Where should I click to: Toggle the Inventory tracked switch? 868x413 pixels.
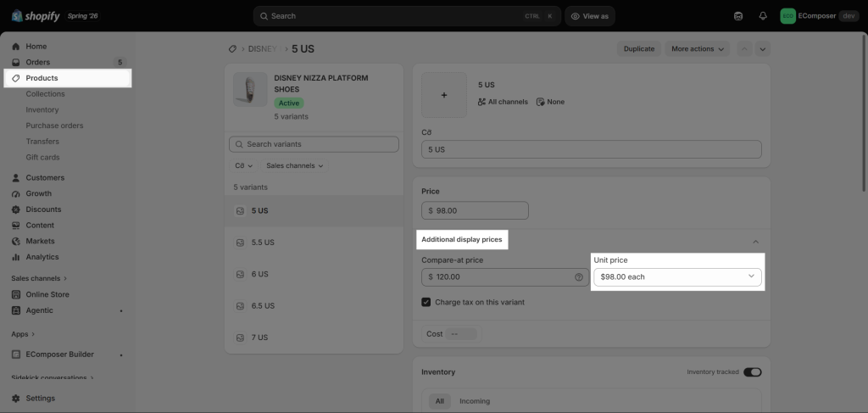[x=753, y=372]
